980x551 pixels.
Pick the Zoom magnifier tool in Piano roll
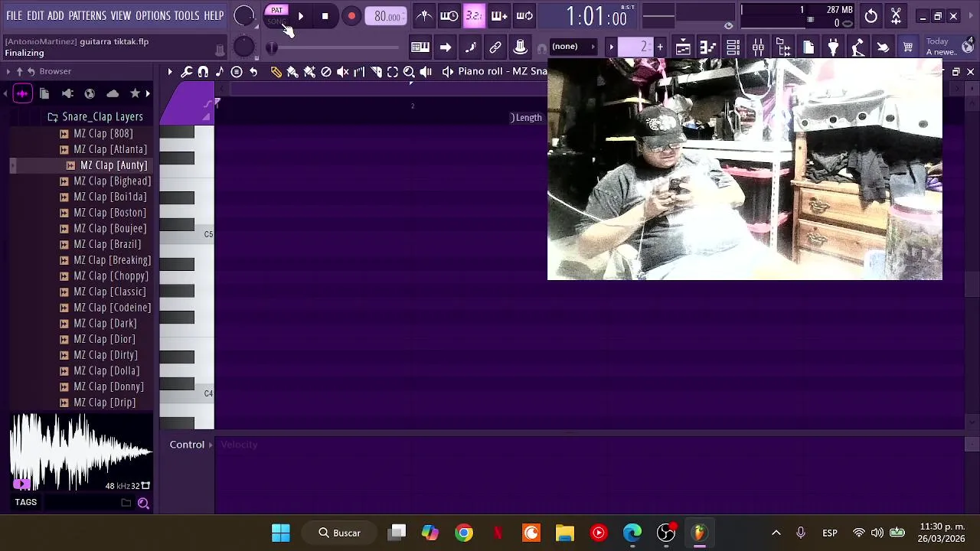[409, 72]
